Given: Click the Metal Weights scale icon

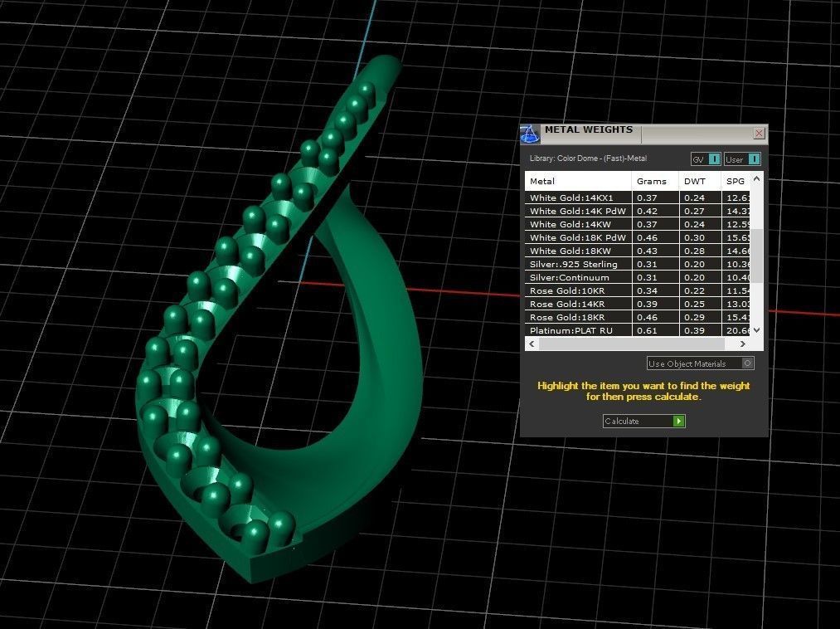Looking at the screenshot, I should coord(530,134).
